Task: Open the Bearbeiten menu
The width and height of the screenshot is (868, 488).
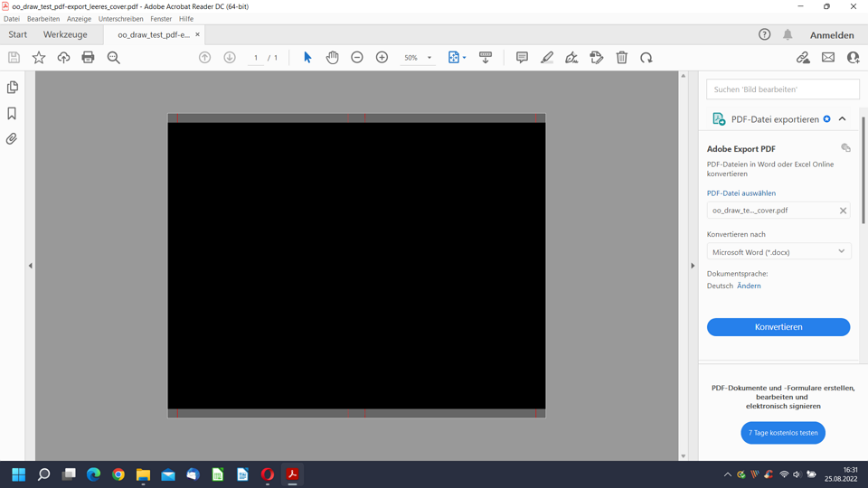Action: coord(43,19)
